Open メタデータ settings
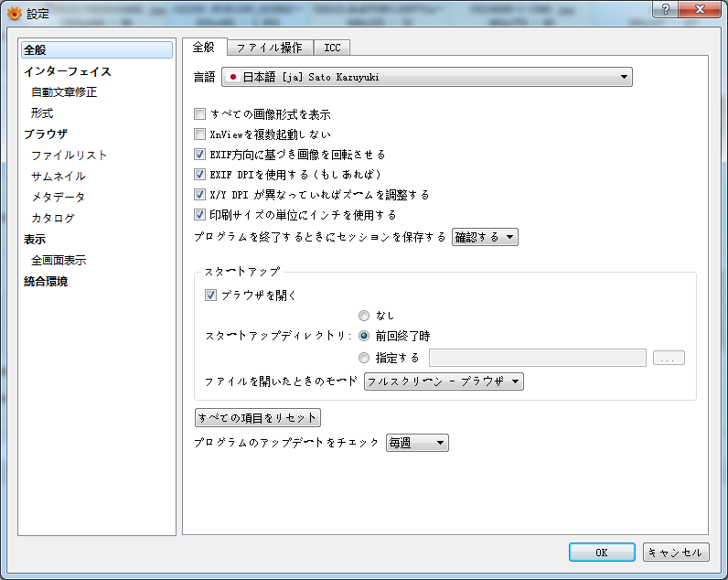Screen dimensions: 728x580 (59, 198)
